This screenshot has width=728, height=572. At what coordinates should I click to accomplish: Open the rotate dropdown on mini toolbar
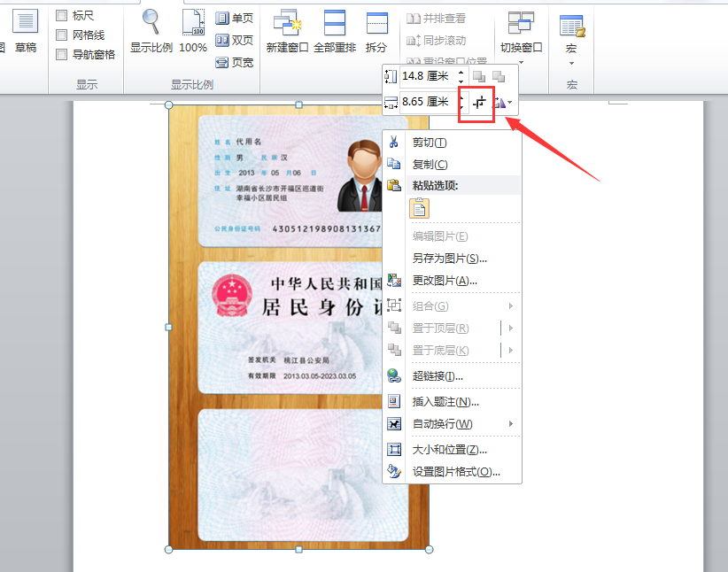pyautogui.click(x=510, y=102)
